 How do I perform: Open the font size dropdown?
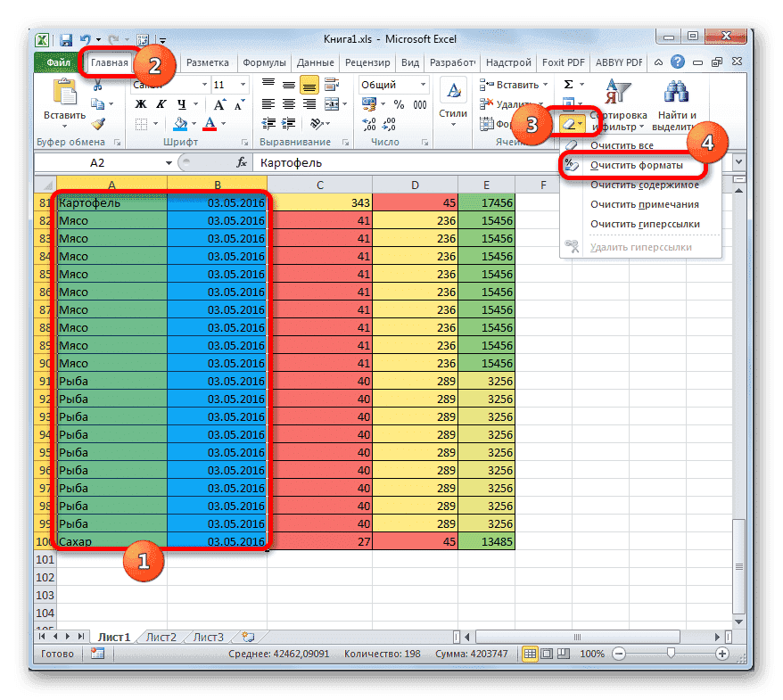(243, 85)
